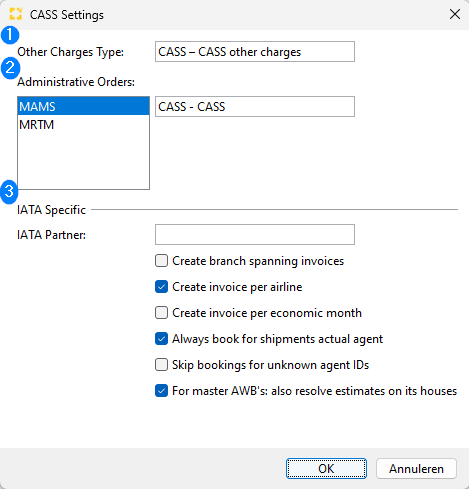Uncheck resolve estimates on master AWB houses
Screen dimensions: 469x489
tap(161, 391)
